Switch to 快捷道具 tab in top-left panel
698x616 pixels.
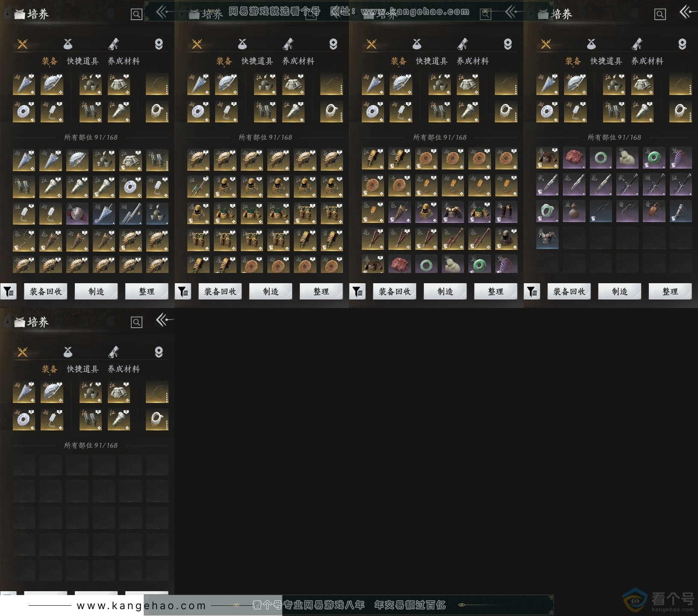[x=83, y=61]
